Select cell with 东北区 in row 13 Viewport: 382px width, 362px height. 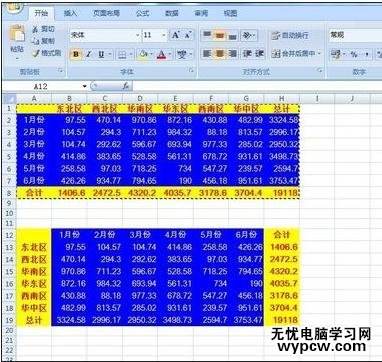pyautogui.click(x=34, y=247)
